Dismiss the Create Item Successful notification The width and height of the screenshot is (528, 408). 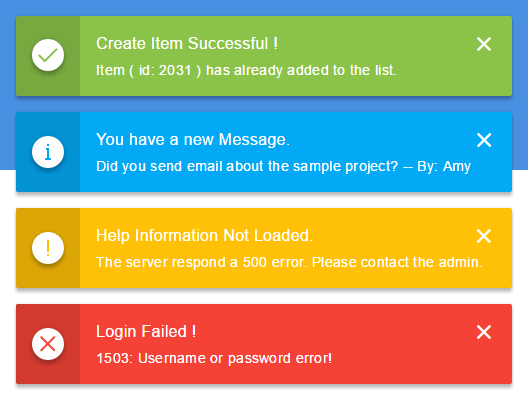point(484,44)
